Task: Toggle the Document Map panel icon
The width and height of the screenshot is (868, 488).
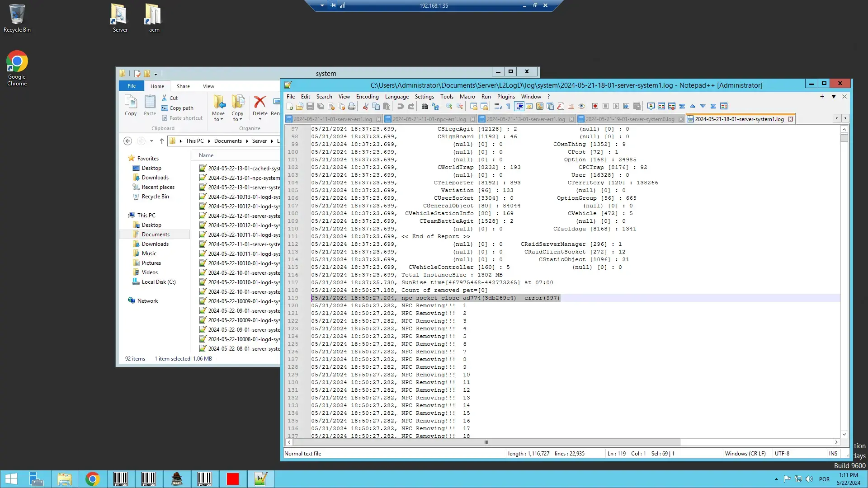Action: coord(540,106)
